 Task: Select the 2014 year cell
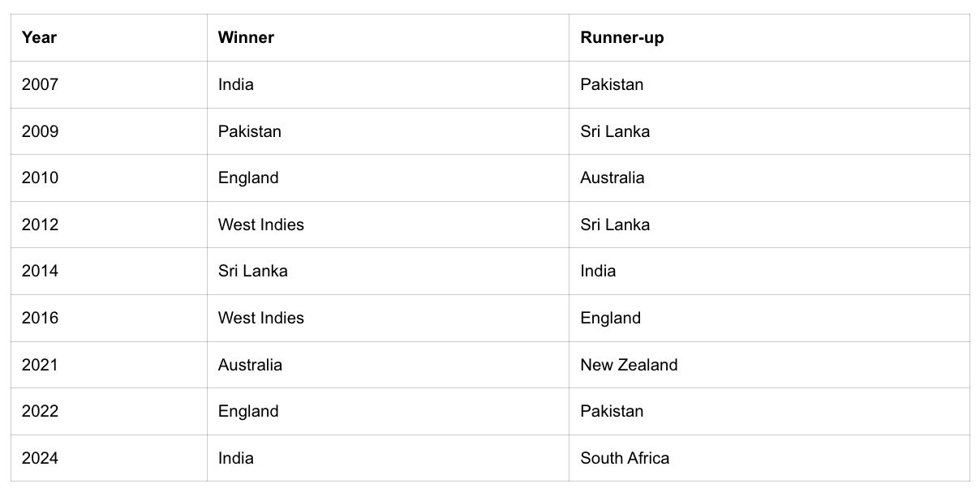click(x=40, y=271)
